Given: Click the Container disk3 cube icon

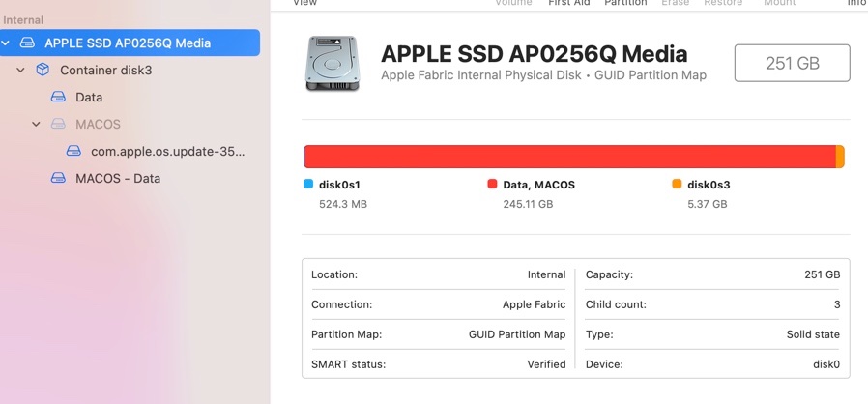Looking at the screenshot, I should pyautogui.click(x=43, y=71).
